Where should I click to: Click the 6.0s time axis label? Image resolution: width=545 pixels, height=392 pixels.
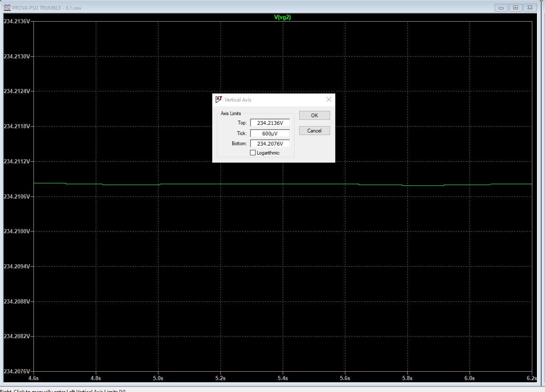[x=470, y=378]
